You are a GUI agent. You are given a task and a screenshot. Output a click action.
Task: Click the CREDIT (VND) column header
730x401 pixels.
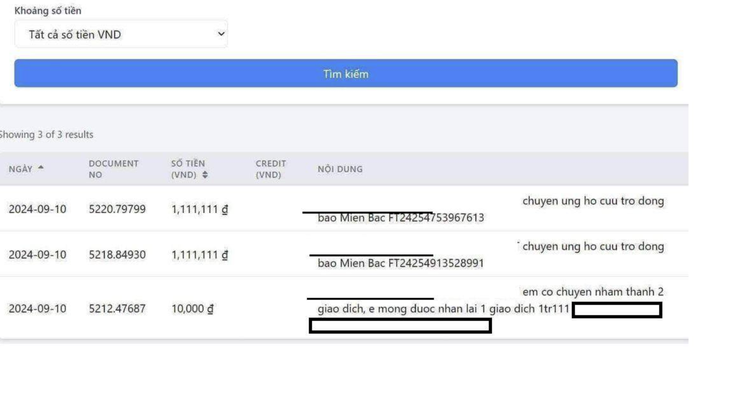pos(270,169)
